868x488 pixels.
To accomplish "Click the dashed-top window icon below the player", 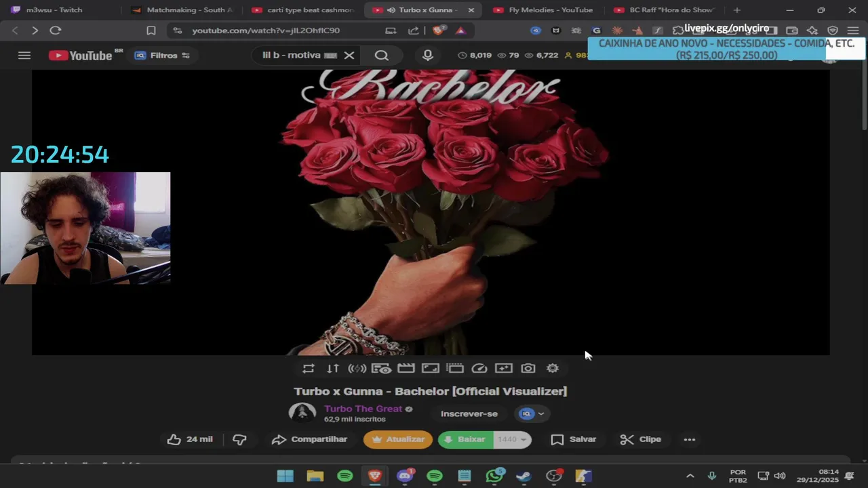I will click(455, 368).
